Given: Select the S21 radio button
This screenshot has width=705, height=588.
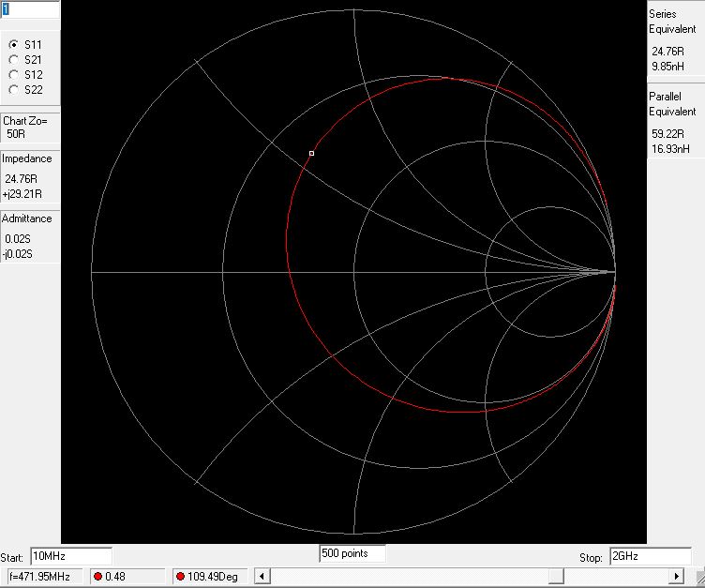Looking at the screenshot, I should (14, 59).
